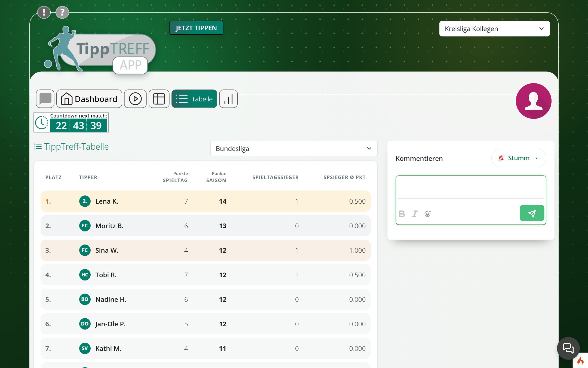Screen dimensions: 588x368
Task: Click Moritz B.'s season points 13
Action: [x=223, y=226]
